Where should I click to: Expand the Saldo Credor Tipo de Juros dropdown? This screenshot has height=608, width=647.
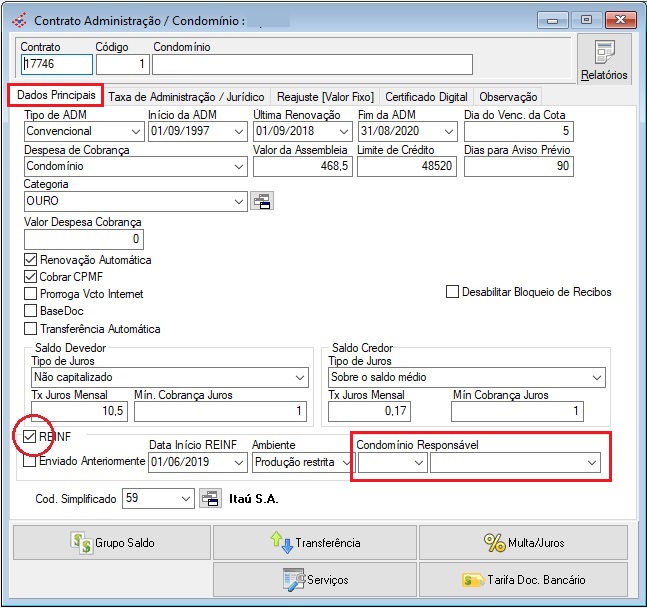597,378
